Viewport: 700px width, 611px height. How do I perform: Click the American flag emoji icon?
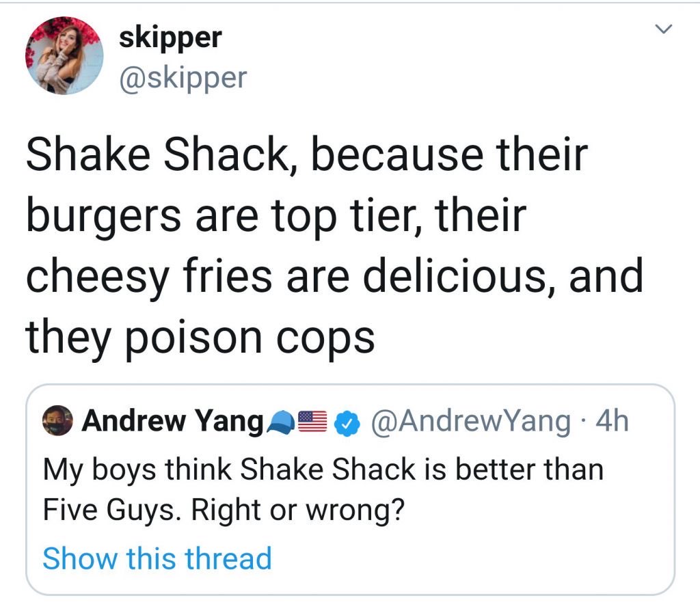[312, 422]
